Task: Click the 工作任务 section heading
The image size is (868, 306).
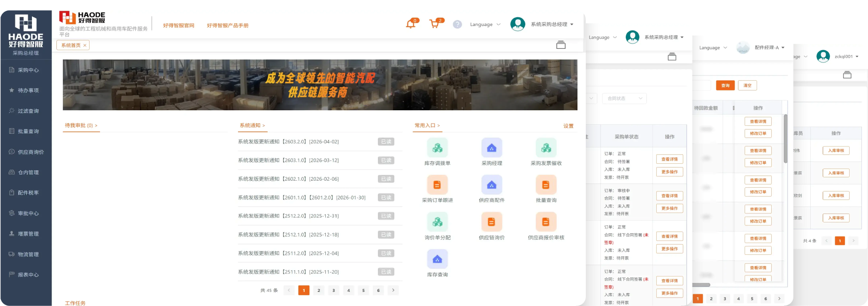Action: [75, 303]
